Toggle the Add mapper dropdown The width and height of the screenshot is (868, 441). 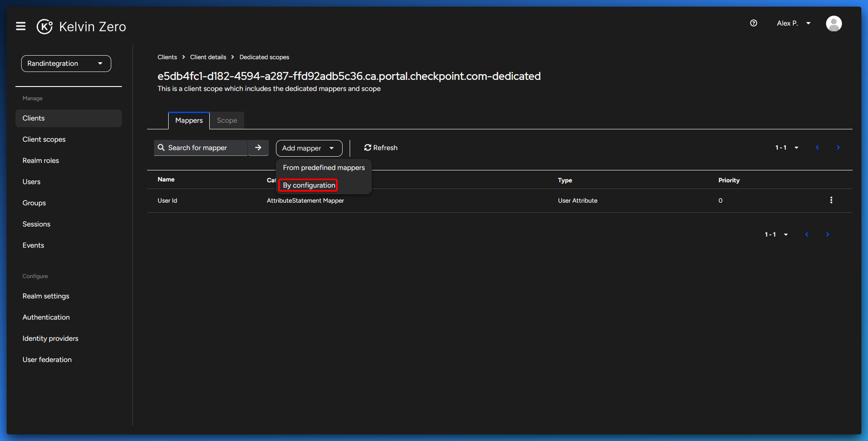309,148
